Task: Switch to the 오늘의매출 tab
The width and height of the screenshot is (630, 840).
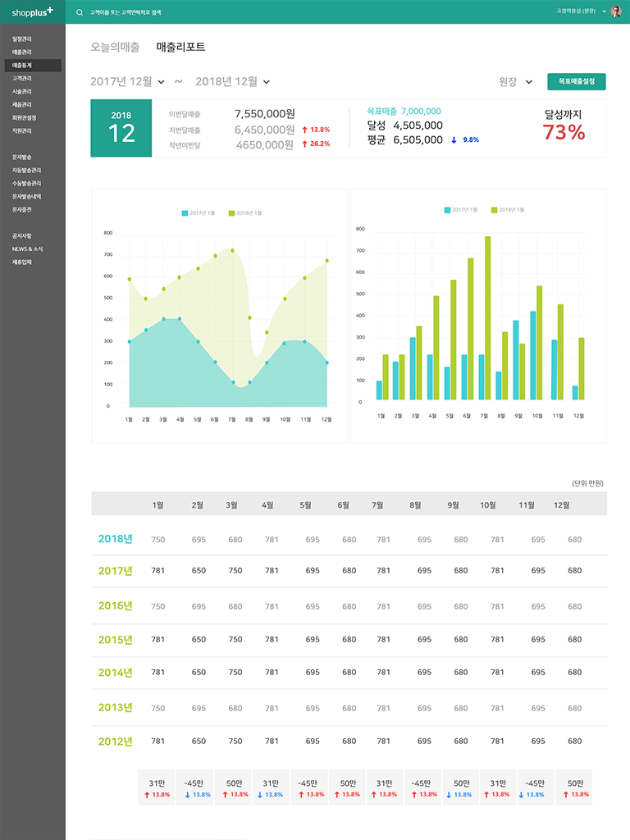Action: coord(115,47)
